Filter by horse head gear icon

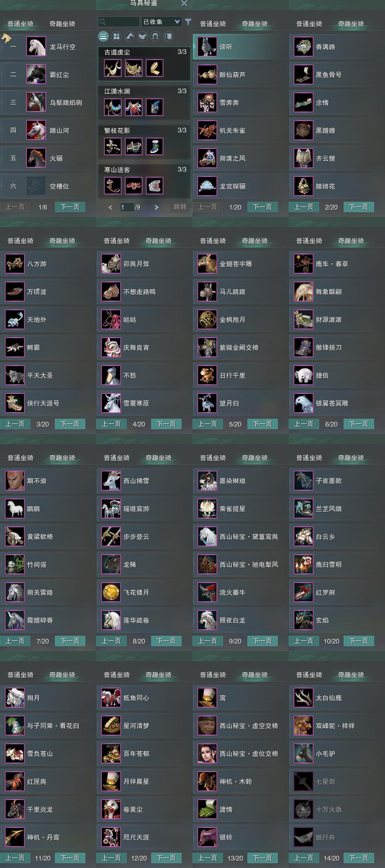(x=129, y=36)
